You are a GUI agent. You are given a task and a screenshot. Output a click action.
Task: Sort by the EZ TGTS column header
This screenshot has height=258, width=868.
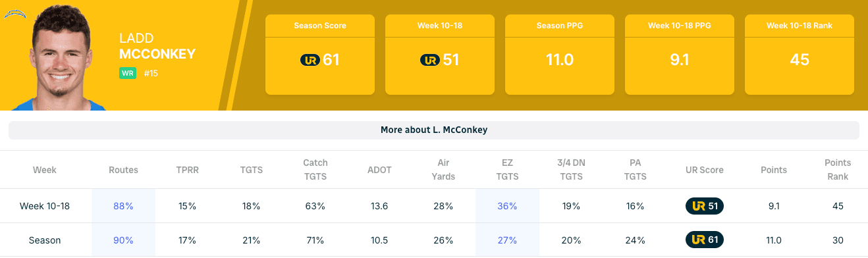tap(507, 170)
